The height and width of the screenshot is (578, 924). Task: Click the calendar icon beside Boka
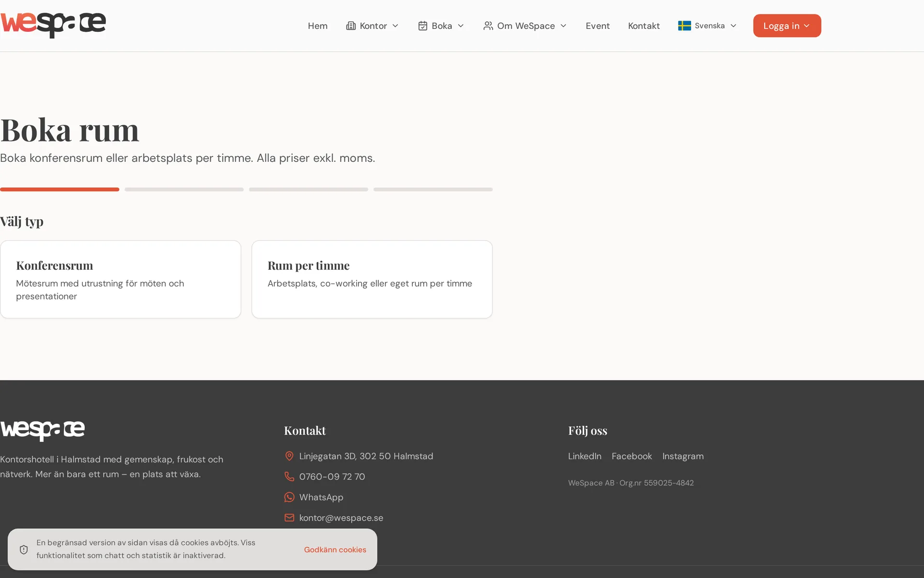pyautogui.click(x=423, y=26)
